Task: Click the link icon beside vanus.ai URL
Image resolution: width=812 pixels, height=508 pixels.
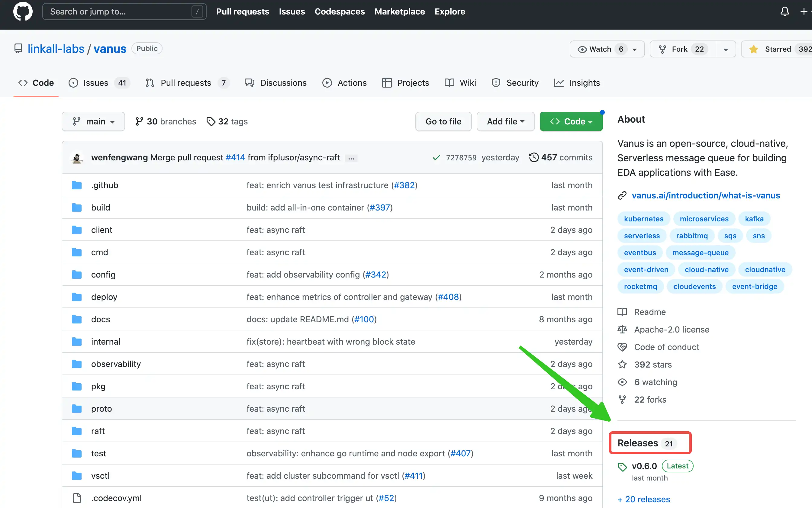Action: pos(622,195)
